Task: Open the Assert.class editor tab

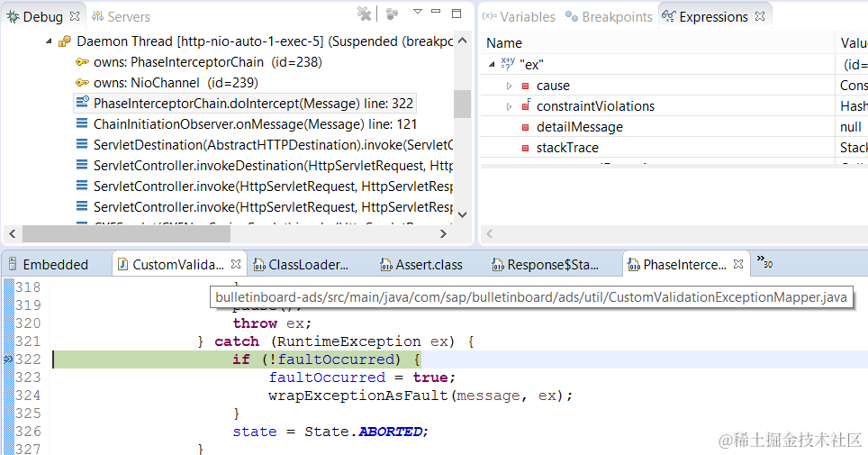Action: [x=421, y=264]
